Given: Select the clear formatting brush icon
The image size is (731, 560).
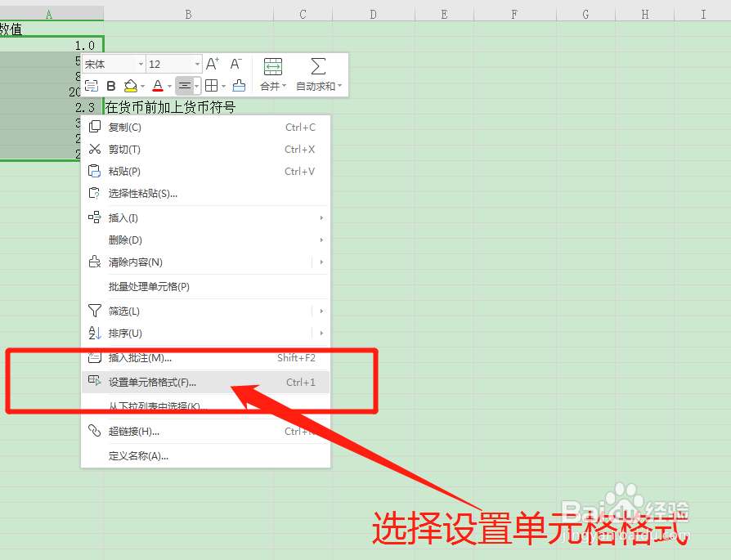Looking at the screenshot, I should pos(239,86).
